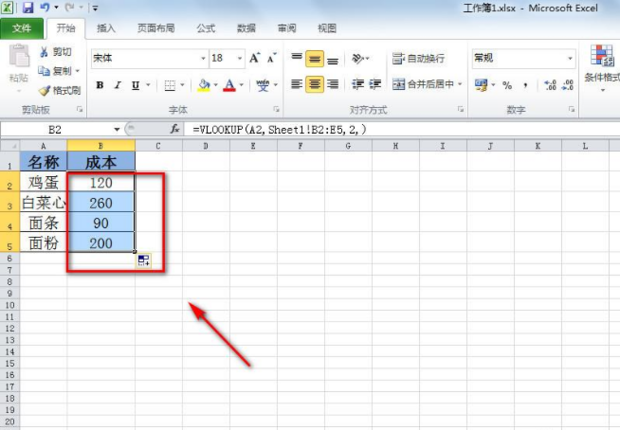
Task: Toggle bold formatting
Action: (100, 85)
